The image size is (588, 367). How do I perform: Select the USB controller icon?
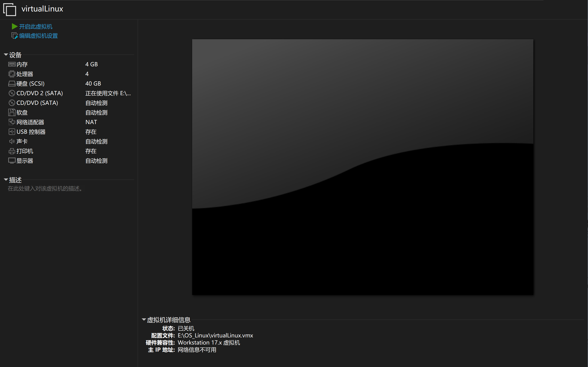(x=12, y=132)
